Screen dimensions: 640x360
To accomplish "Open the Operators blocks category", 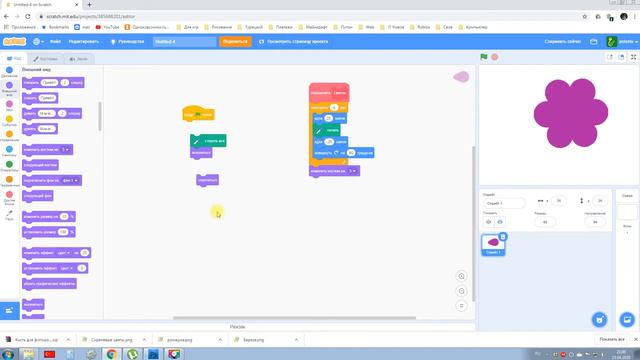I will pyautogui.click(x=9, y=167).
